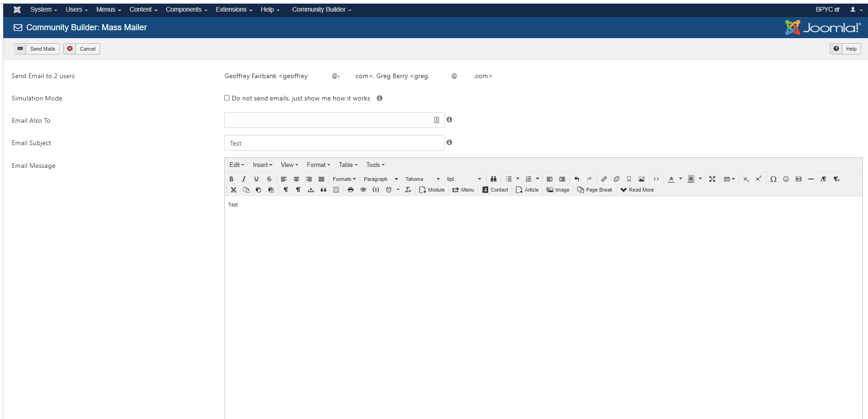Insert a numbered list
868x419 pixels.
click(528, 179)
